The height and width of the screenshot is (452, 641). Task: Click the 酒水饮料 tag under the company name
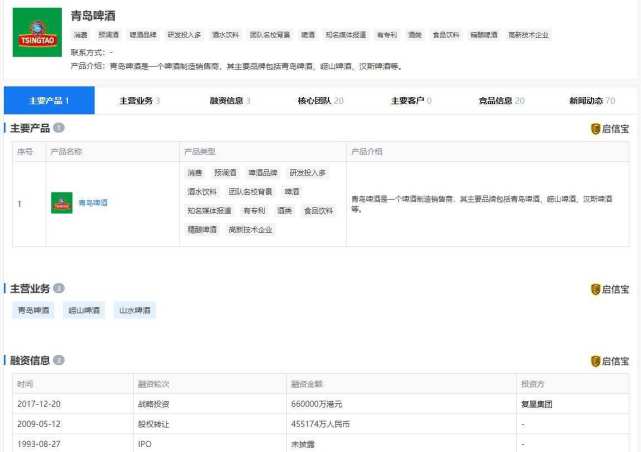225,35
